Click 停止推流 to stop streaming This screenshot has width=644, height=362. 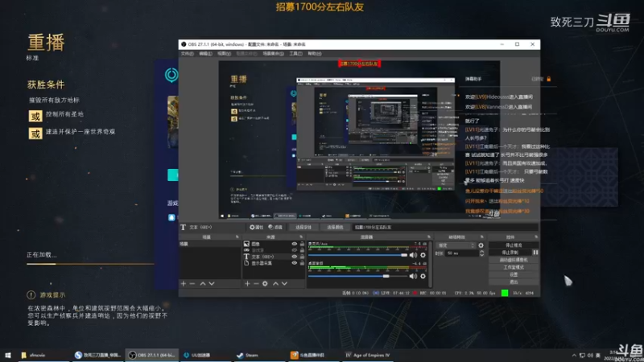click(x=514, y=245)
